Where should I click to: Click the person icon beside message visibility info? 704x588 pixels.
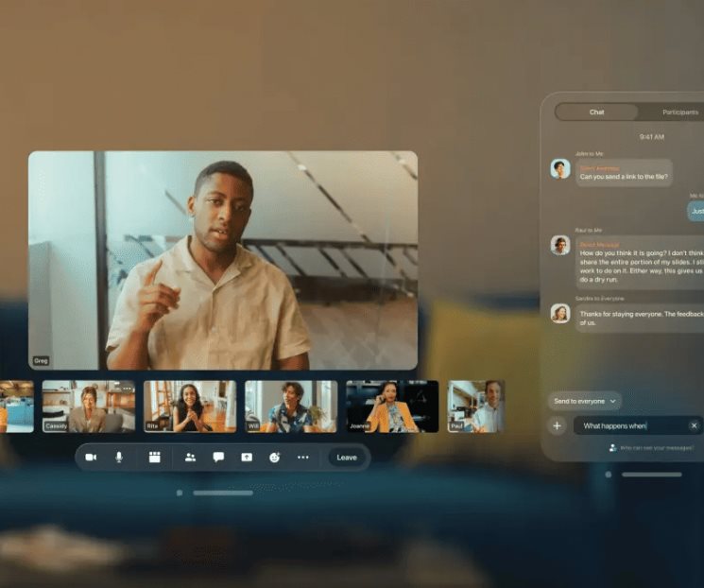(612, 448)
